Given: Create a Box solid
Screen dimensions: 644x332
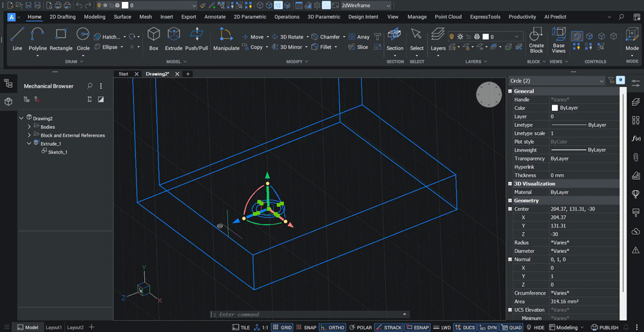Looking at the screenshot, I should pyautogui.click(x=154, y=39).
